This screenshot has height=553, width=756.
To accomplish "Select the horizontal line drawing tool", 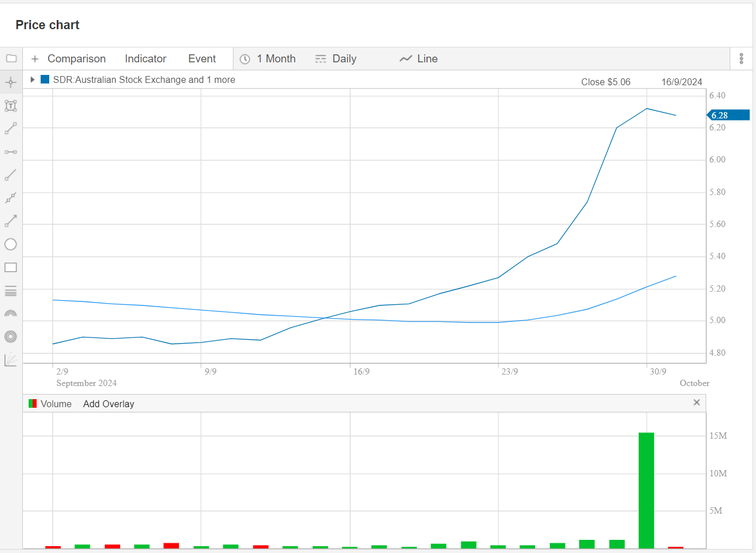I will click(x=11, y=152).
